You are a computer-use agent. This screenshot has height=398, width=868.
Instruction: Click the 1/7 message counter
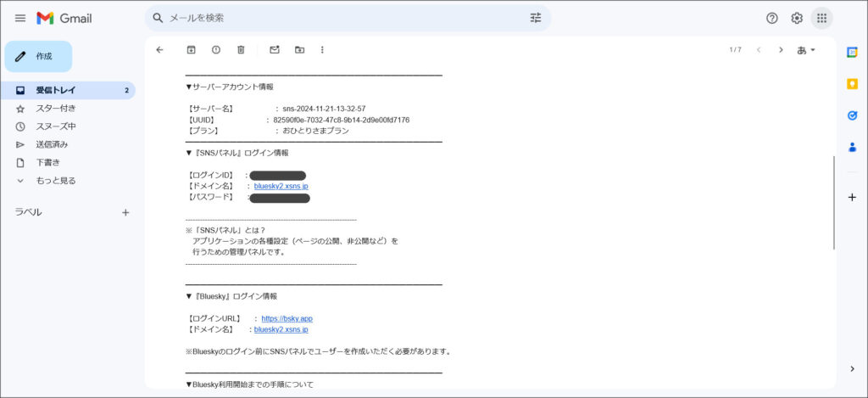point(735,50)
